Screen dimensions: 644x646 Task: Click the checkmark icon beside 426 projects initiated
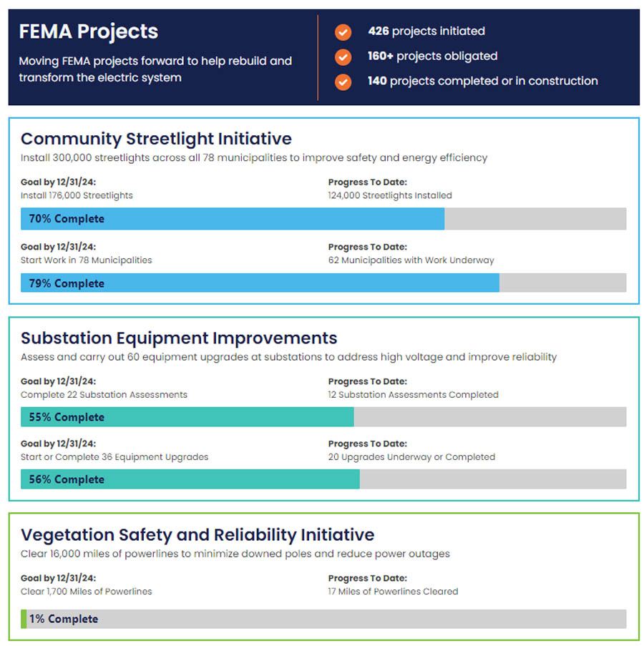point(343,32)
